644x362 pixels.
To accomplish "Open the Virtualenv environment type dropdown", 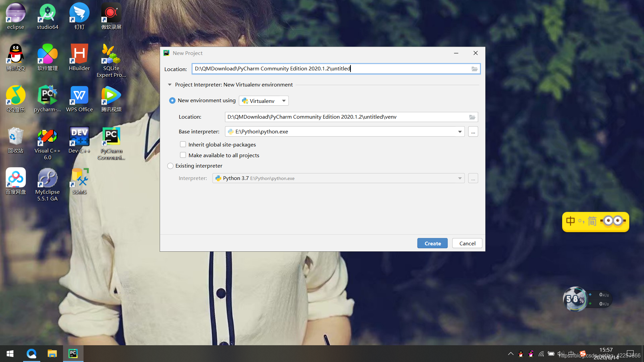I will click(x=264, y=101).
